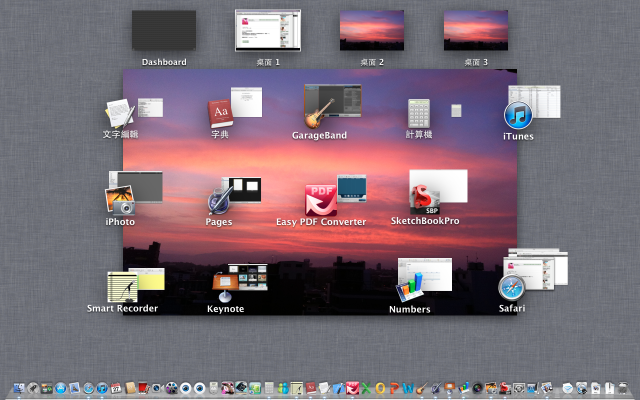Select the Numbers spreadsheet window preview
The height and width of the screenshot is (400, 640).
tap(425, 274)
